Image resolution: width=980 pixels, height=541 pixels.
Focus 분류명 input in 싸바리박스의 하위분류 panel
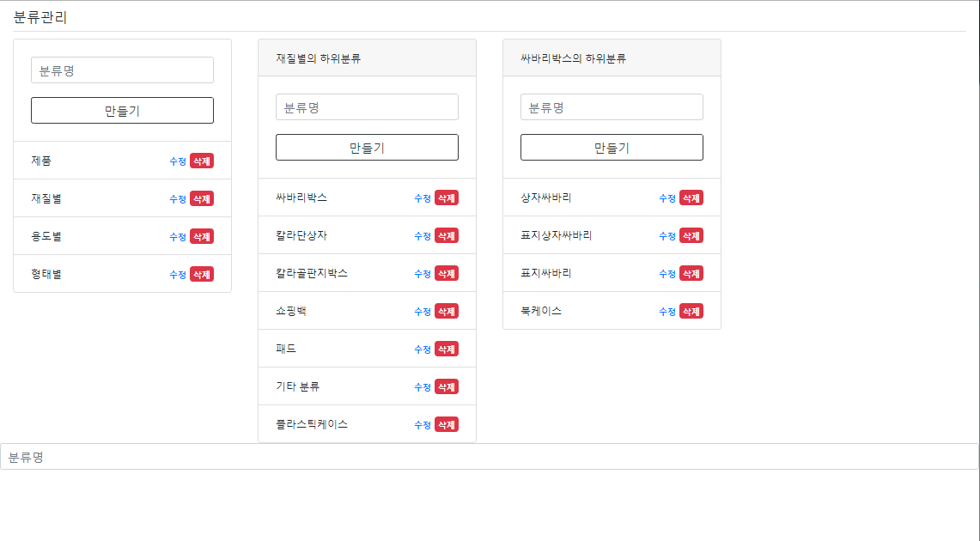612,107
